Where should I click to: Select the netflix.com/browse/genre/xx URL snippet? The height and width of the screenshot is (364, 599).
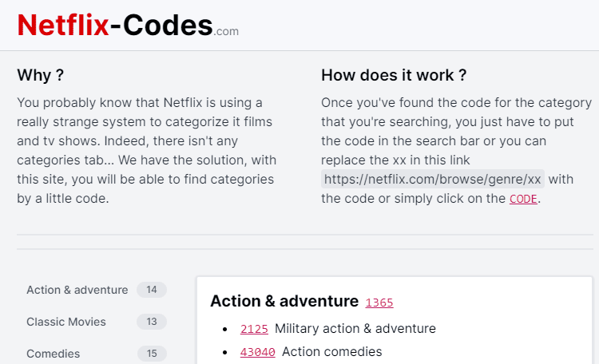click(432, 179)
